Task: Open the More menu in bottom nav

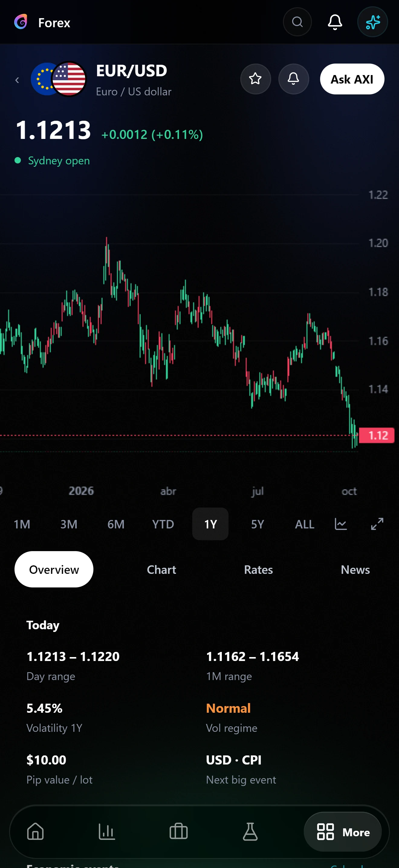Action: (342, 832)
